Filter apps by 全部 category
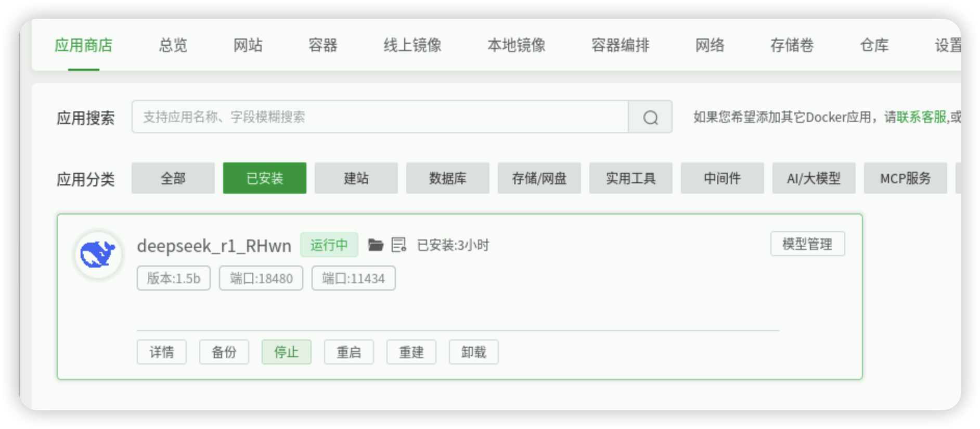The height and width of the screenshot is (429, 980). [x=173, y=179]
